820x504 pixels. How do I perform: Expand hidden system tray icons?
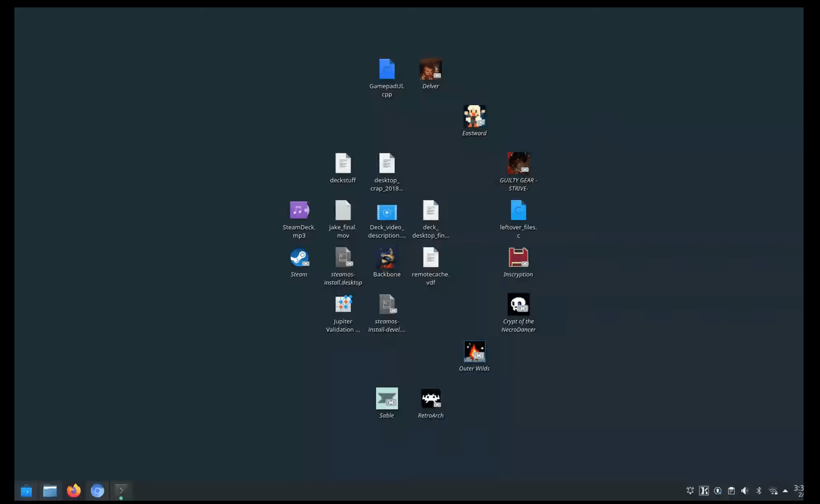pyautogui.click(x=785, y=490)
